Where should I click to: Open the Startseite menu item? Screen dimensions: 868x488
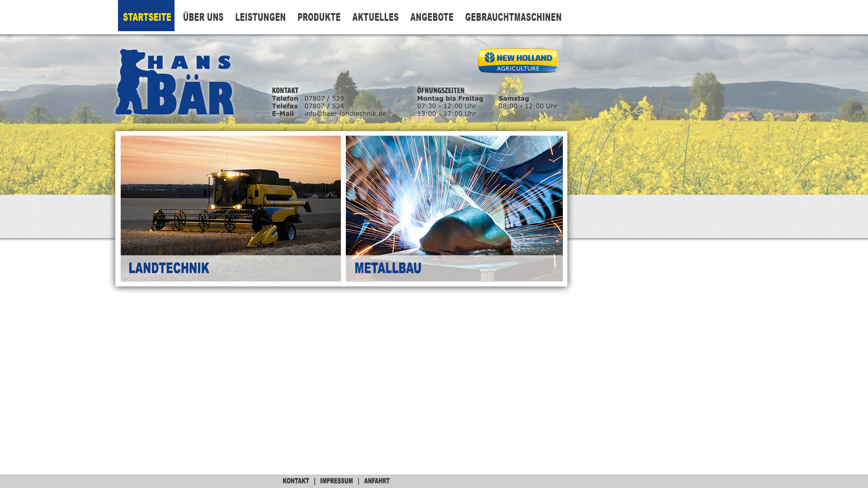[146, 17]
